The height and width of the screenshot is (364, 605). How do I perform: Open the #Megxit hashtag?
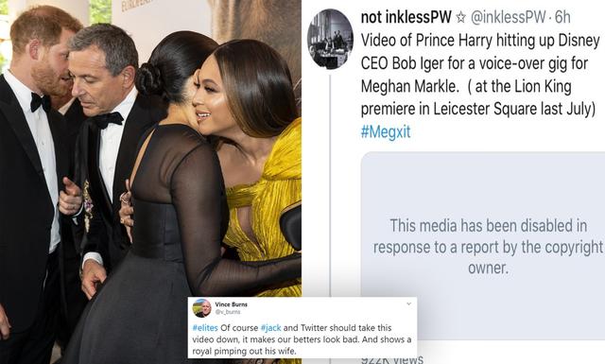(x=386, y=131)
